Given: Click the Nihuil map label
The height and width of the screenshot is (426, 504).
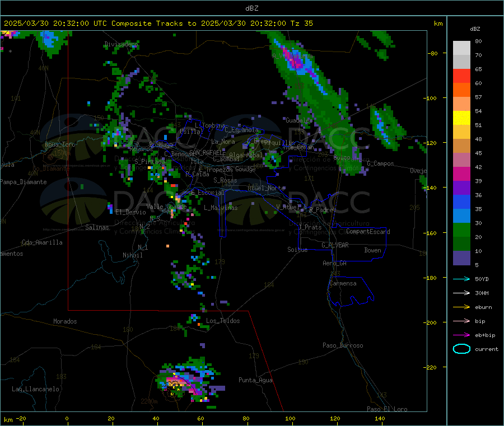Looking at the screenshot, I should [132, 255].
